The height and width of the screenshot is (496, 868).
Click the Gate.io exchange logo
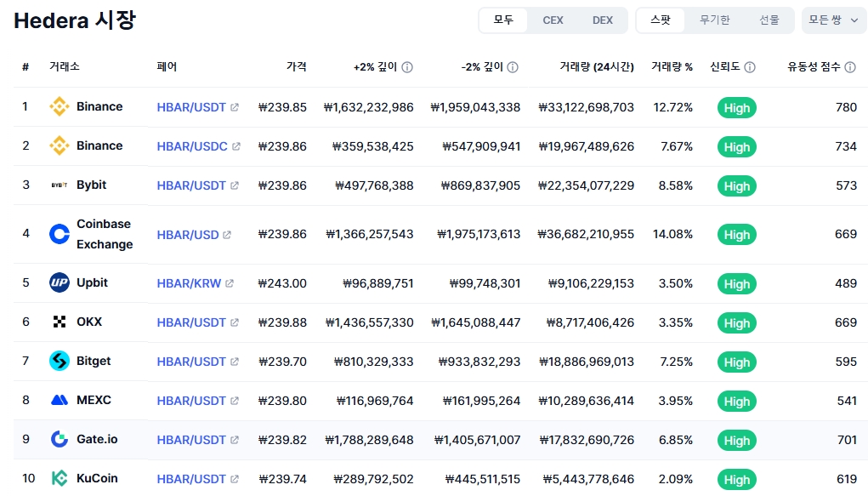(x=60, y=440)
